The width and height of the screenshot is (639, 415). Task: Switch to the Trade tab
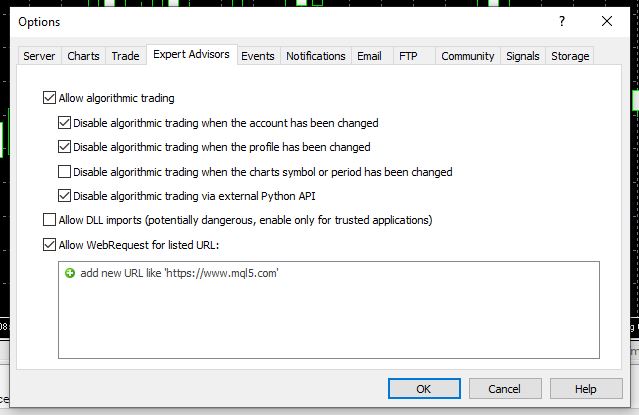coord(126,56)
